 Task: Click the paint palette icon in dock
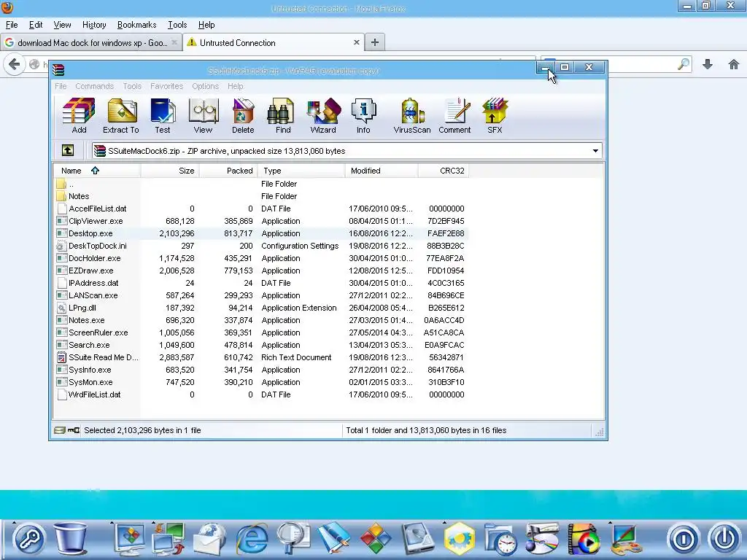pyautogui.click(x=627, y=539)
